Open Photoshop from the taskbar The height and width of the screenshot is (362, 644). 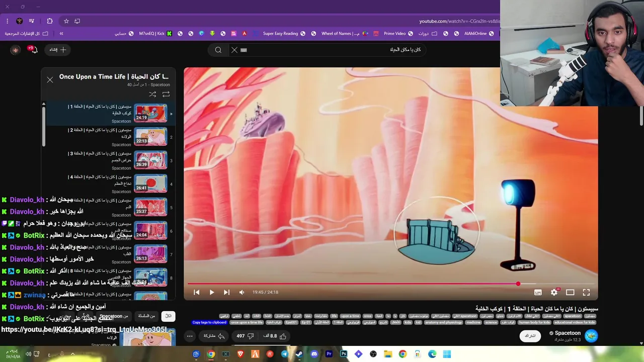(x=344, y=354)
